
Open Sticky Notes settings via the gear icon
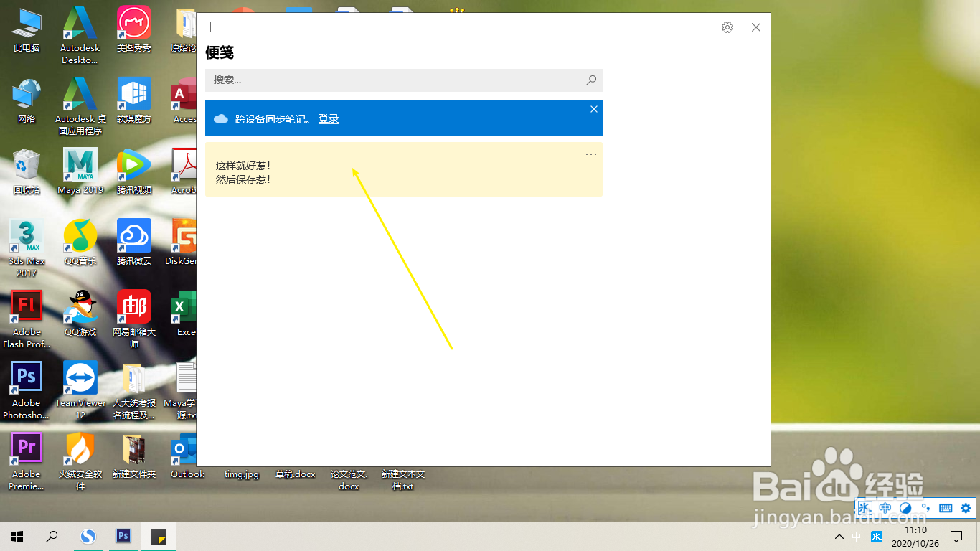[727, 27]
